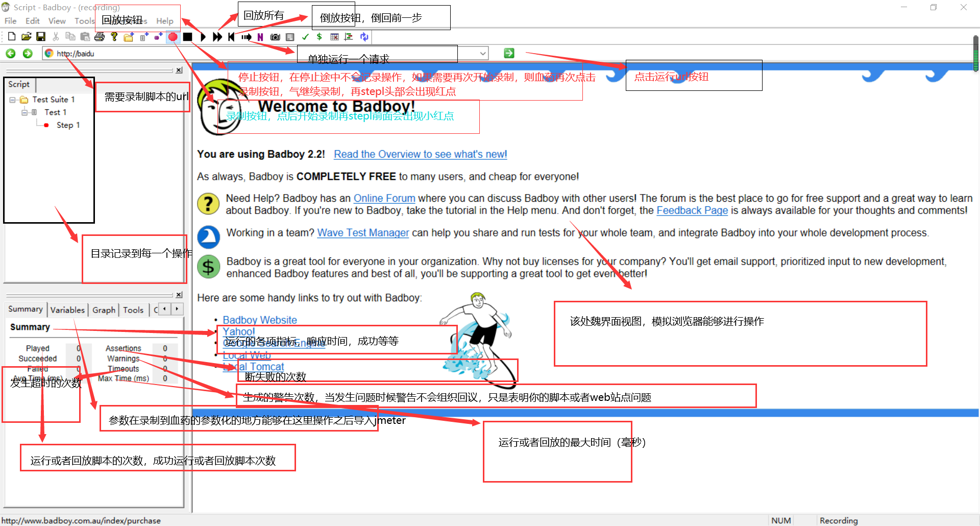
Task: Print using the printer toolbar icon
Action: pyautogui.click(x=100, y=37)
